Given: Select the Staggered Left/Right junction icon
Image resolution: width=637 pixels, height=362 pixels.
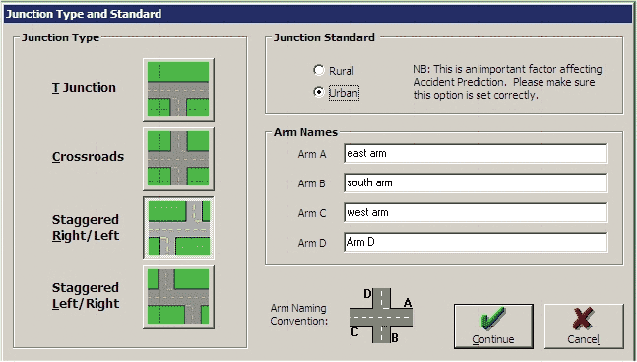Looking at the screenshot, I should tap(179, 297).
